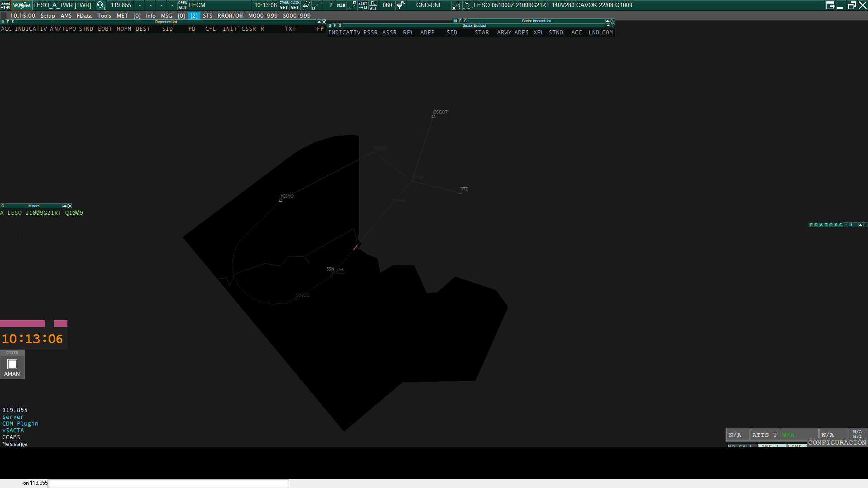This screenshot has width=868, height=488.
Task: Collapse the Departure List panel
Action: [x=319, y=22]
